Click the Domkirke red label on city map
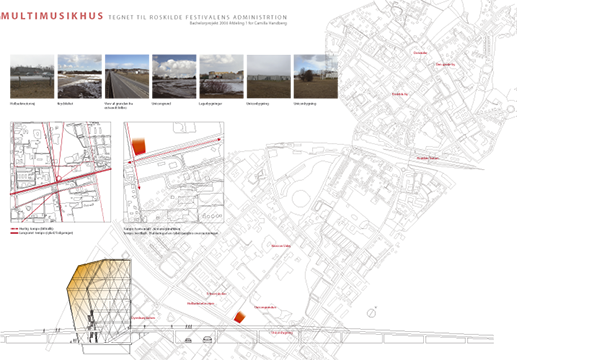Image resolution: width=602 pixels, height=360 pixels. tap(420, 53)
